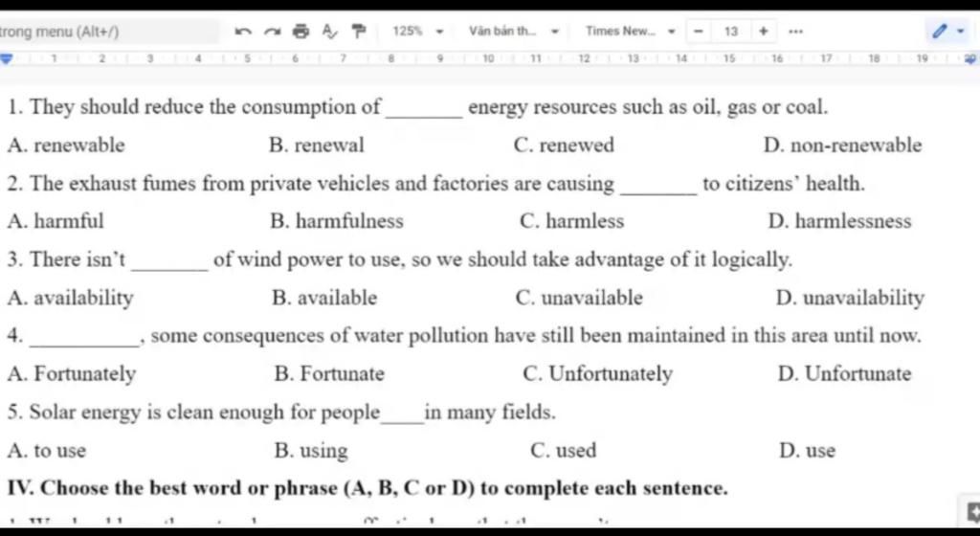This screenshot has width=980, height=536.
Task: Click the right indent marker on ruler
Action: (x=970, y=58)
